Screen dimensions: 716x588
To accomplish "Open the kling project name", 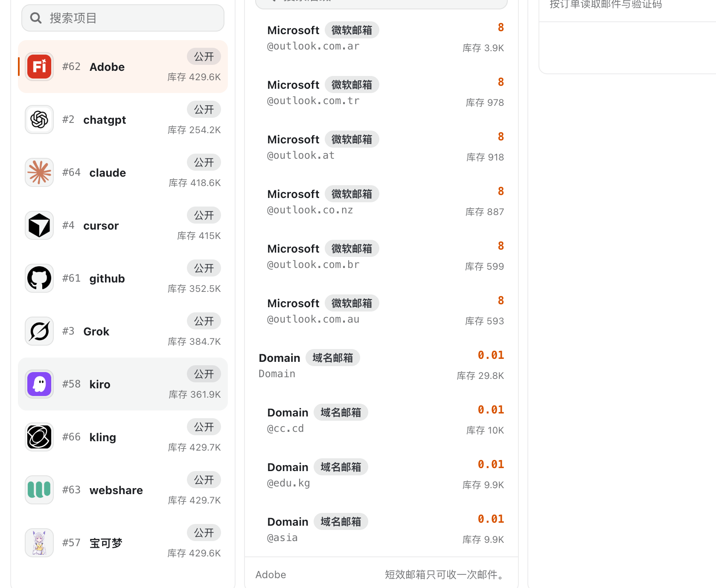I will point(103,437).
